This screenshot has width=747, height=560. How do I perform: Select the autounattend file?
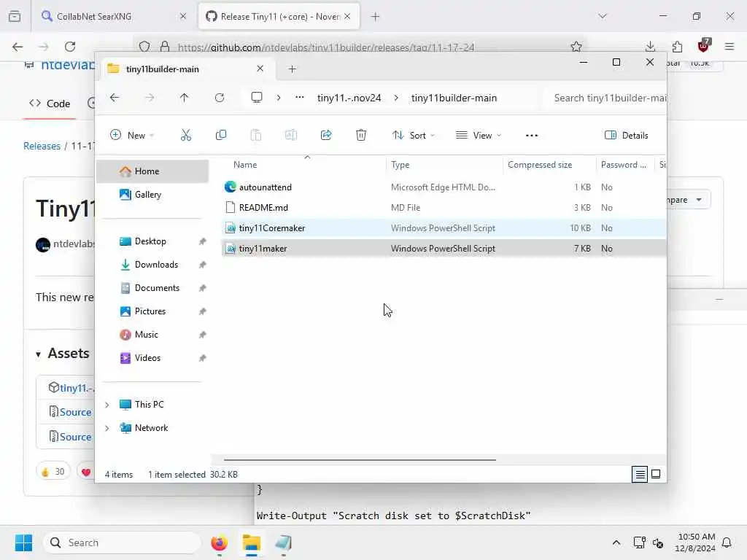pos(443,187)
